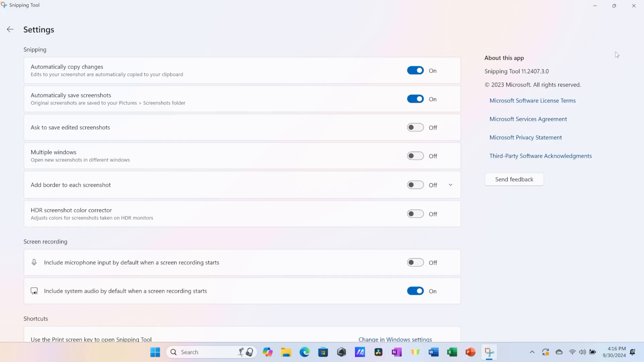Launch Excel from the taskbar
The height and width of the screenshot is (362, 644).
(x=451, y=352)
